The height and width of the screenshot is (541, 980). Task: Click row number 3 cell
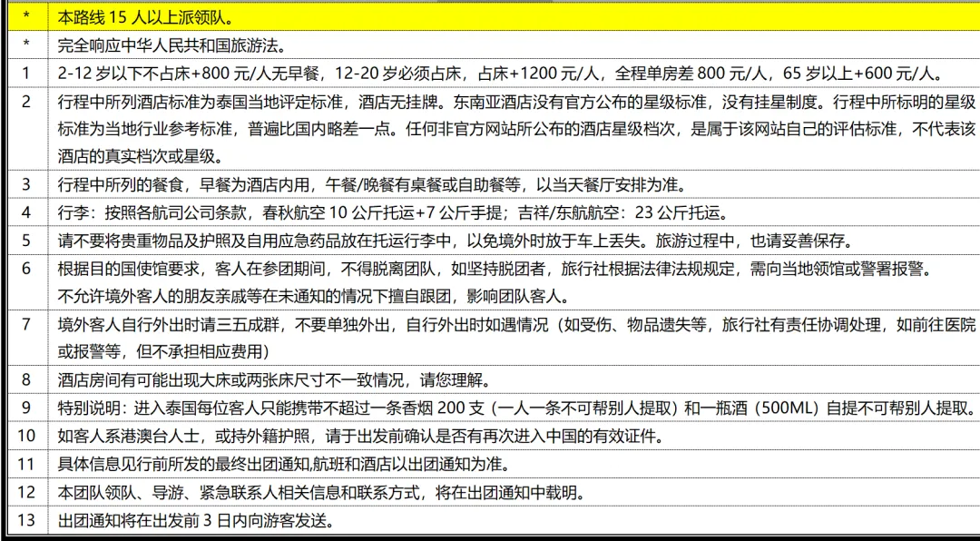(x=27, y=184)
